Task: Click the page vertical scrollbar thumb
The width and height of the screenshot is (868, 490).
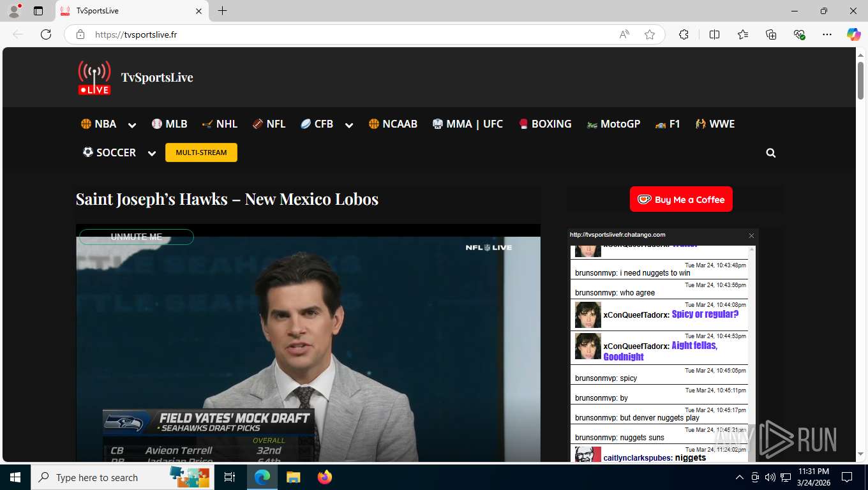Action: tap(860, 80)
